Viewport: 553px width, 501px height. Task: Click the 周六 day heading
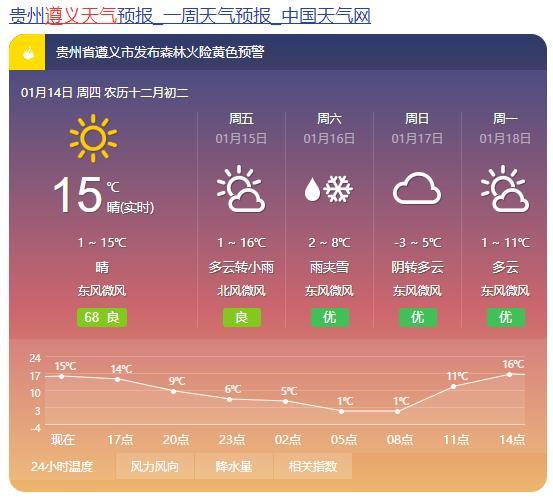[x=329, y=118]
